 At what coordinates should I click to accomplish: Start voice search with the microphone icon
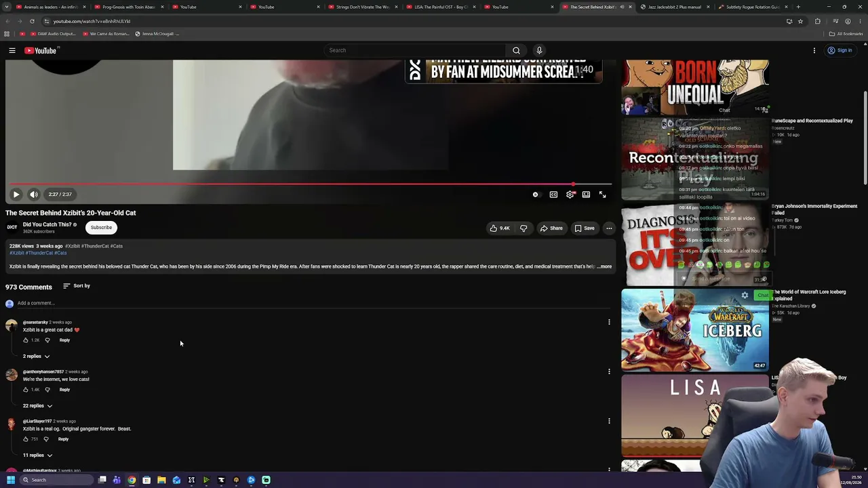(539, 50)
